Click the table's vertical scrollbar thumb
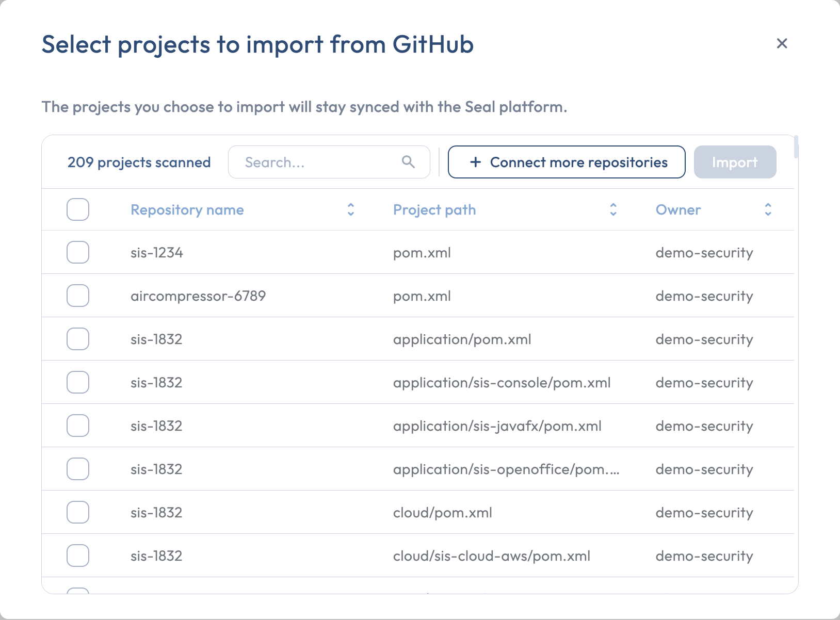Image resolution: width=840 pixels, height=620 pixels. pyautogui.click(x=796, y=147)
